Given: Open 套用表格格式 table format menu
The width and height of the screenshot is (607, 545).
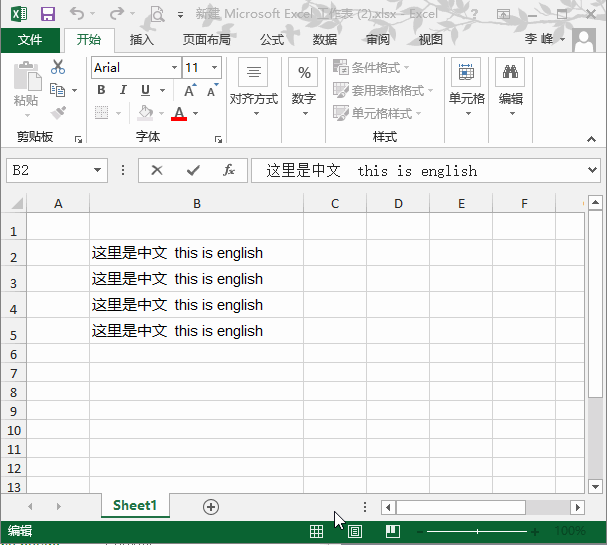Looking at the screenshot, I should [x=383, y=91].
